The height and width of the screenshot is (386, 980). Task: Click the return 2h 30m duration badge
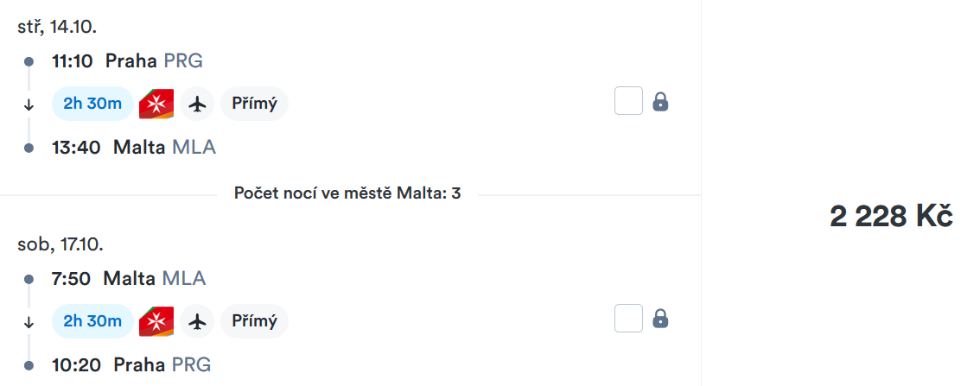tap(92, 321)
